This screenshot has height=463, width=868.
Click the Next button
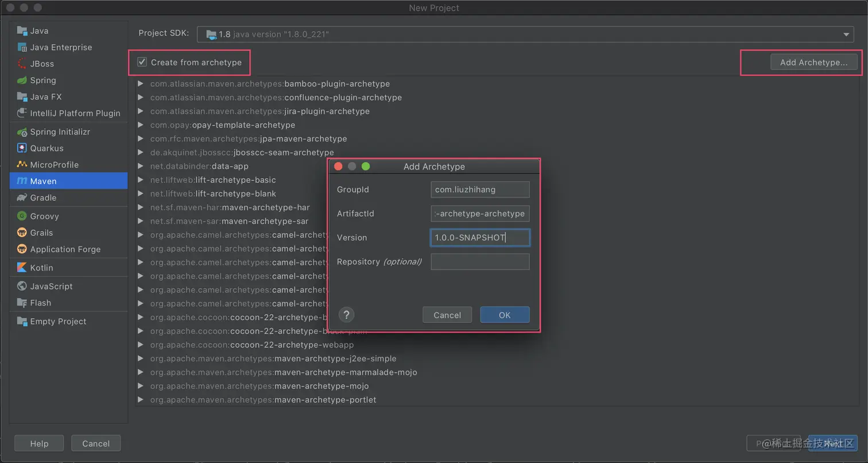[834, 443]
